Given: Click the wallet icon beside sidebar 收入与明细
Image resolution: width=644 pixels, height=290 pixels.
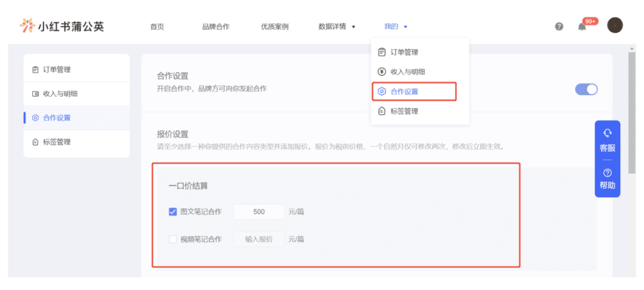Looking at the screenshot, I should click(x=35, y=94).
